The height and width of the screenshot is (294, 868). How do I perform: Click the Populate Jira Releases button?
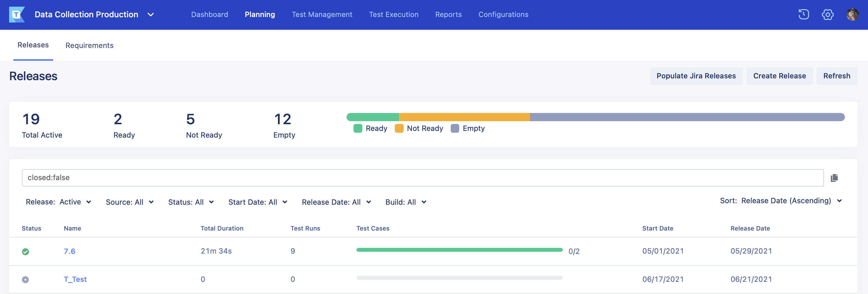696,76
